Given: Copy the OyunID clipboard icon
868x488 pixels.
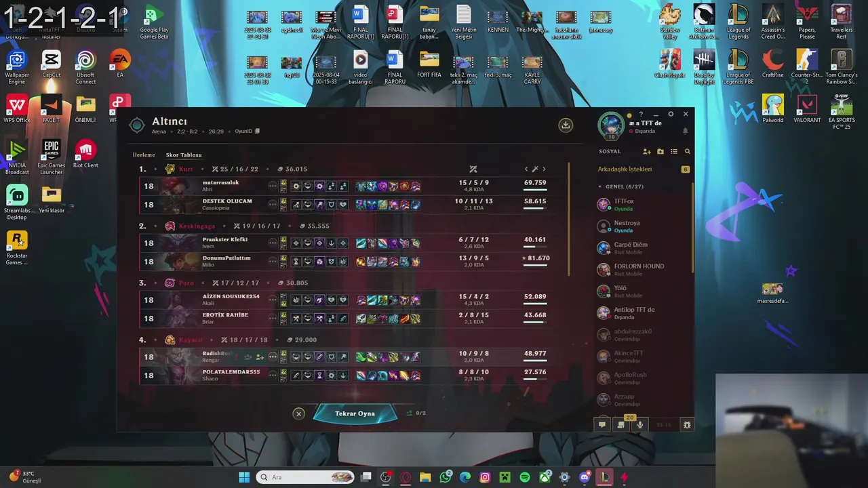Looking at the screenshot, I should 257,131.
